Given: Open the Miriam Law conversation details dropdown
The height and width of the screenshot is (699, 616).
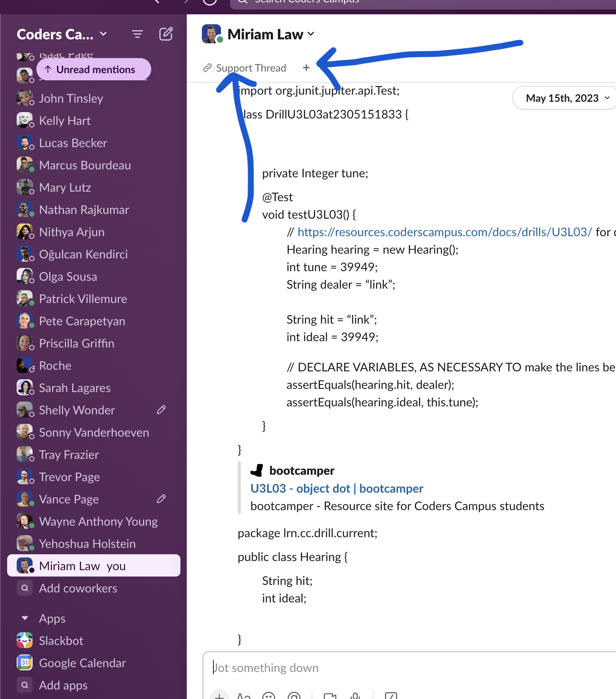Looking at the screenshot, I should [x=311, y=34].
